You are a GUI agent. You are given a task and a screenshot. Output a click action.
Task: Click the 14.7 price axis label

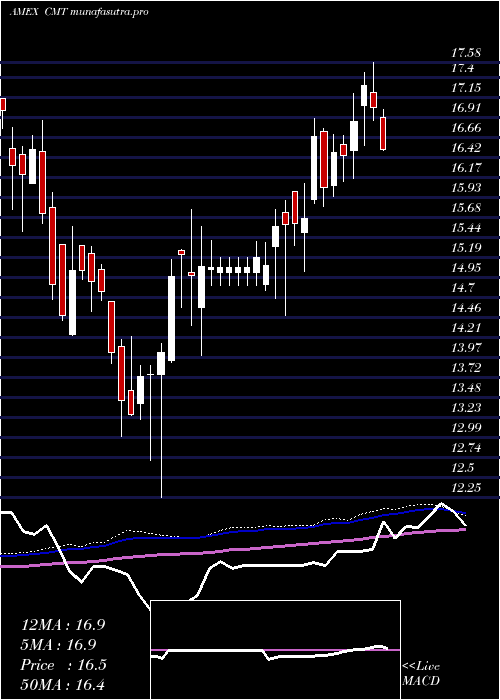click(x=462, y=288)
